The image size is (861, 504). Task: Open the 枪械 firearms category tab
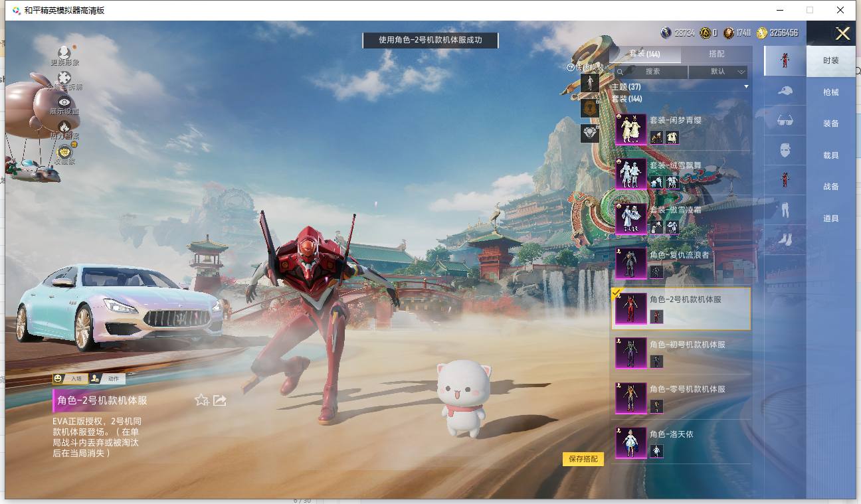pos(831,92)
